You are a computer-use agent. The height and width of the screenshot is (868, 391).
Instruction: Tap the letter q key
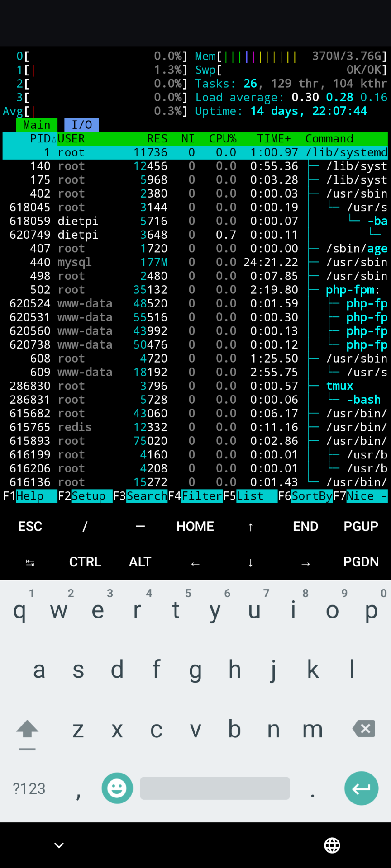pos(19,610)
